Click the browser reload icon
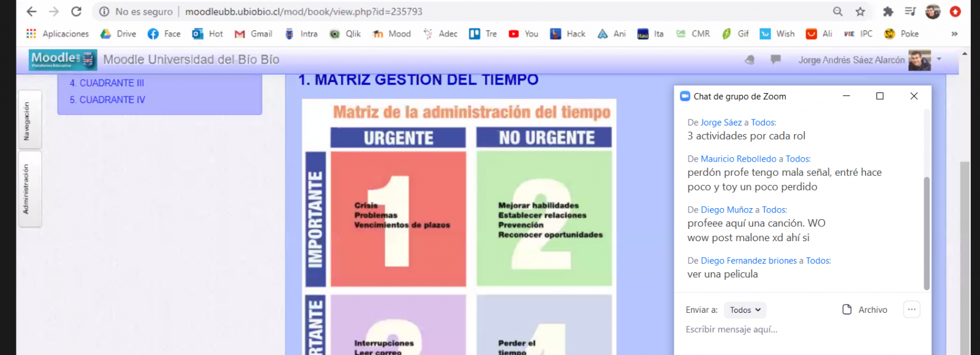980x355 pixels. (x=76, y=12)
